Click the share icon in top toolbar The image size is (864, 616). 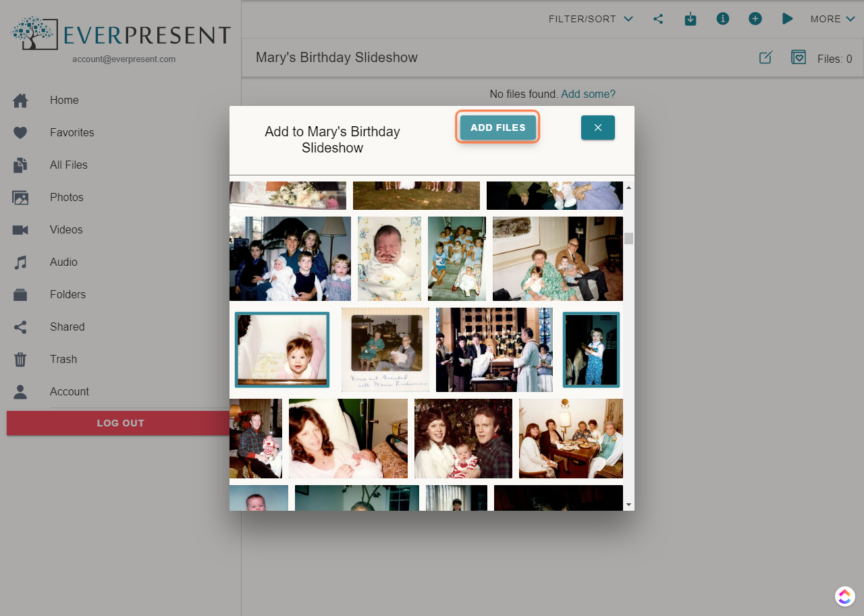pos(658,19)
